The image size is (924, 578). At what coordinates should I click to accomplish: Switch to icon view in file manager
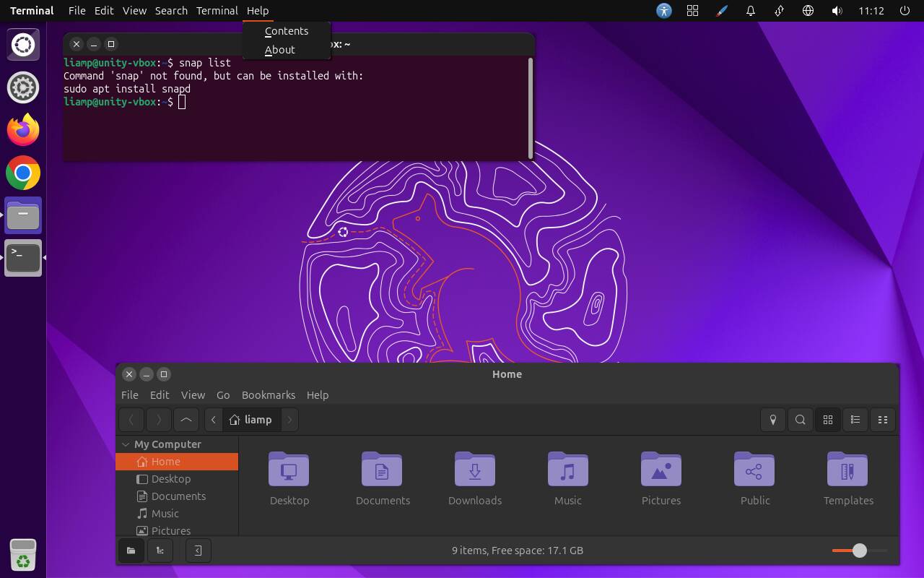828,420
